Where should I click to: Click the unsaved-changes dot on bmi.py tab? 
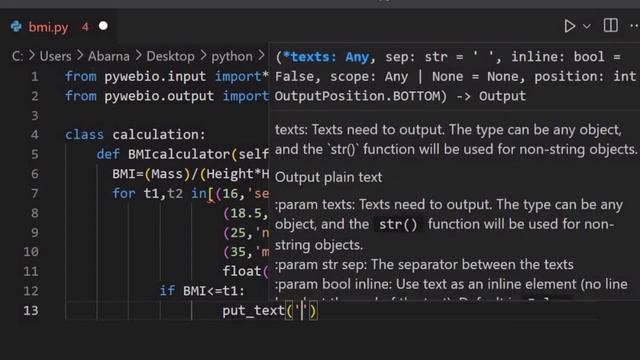click(x=103, y=26)
